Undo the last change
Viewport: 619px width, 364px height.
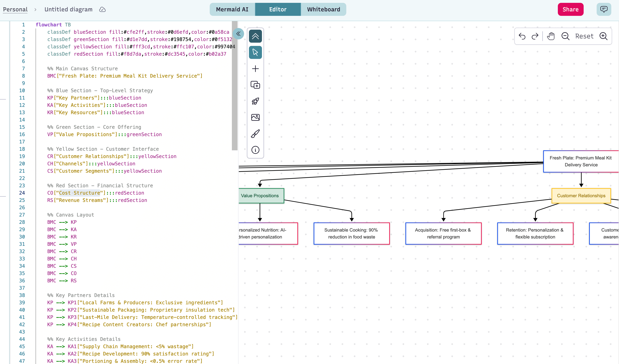click(x=522, y=36)
